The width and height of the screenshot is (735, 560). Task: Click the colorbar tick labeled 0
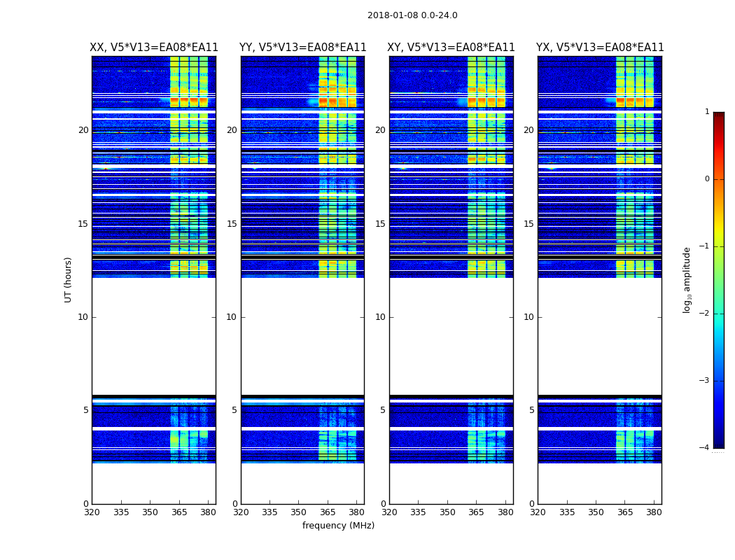pos(707,179)
